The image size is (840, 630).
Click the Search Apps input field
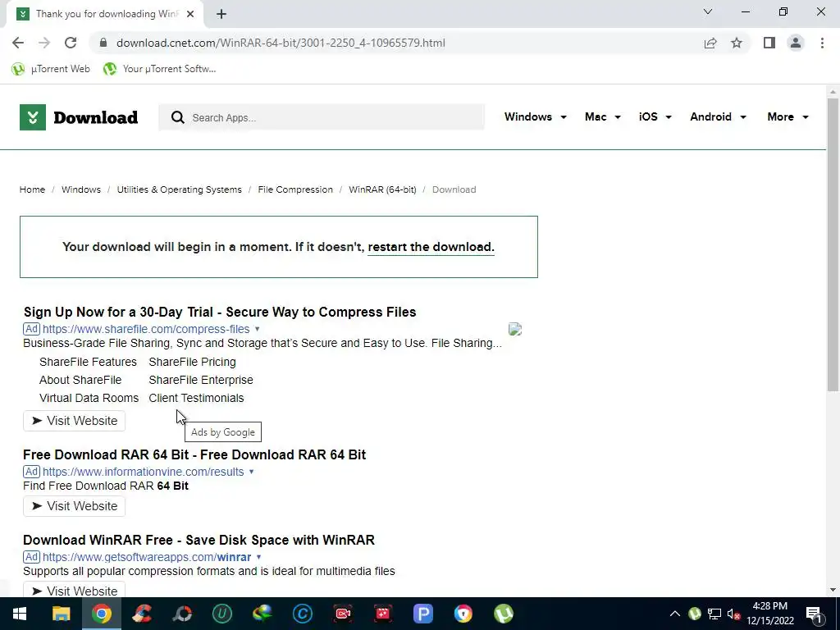click(x=322, y=117)
